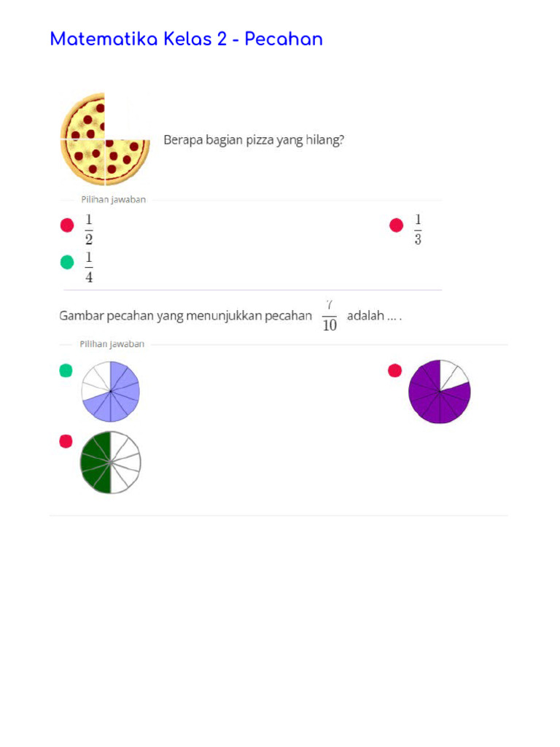Click the fraction 1/4 answer

(89, 267)
